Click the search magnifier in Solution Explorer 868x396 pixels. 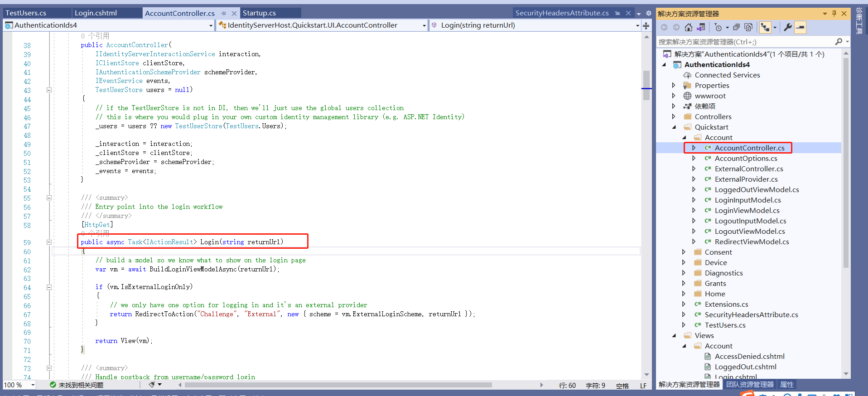point(839,42)
